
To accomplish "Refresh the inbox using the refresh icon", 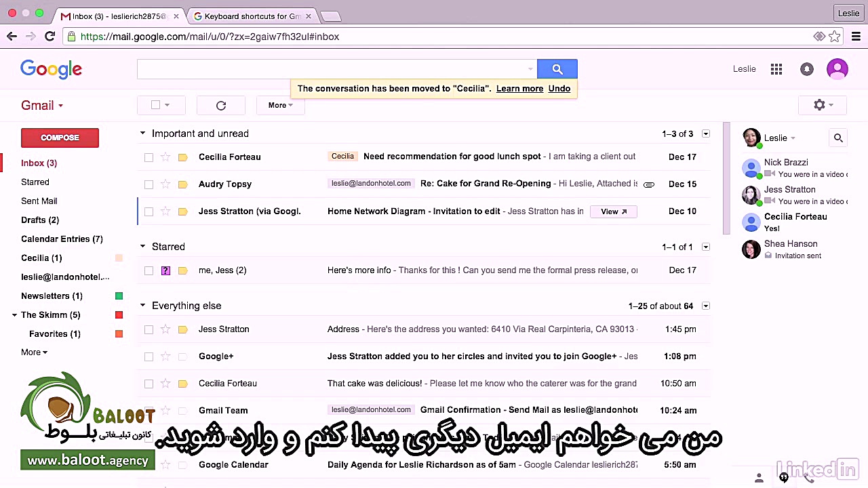I will 220,105.
